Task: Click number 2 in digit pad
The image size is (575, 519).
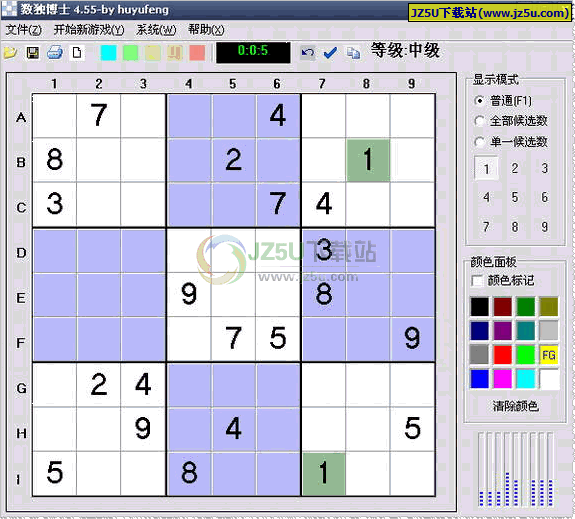Action: [x=515, y=168]
